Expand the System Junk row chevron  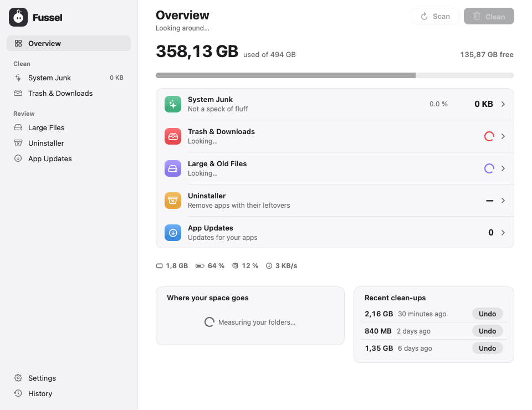[503, 104]
